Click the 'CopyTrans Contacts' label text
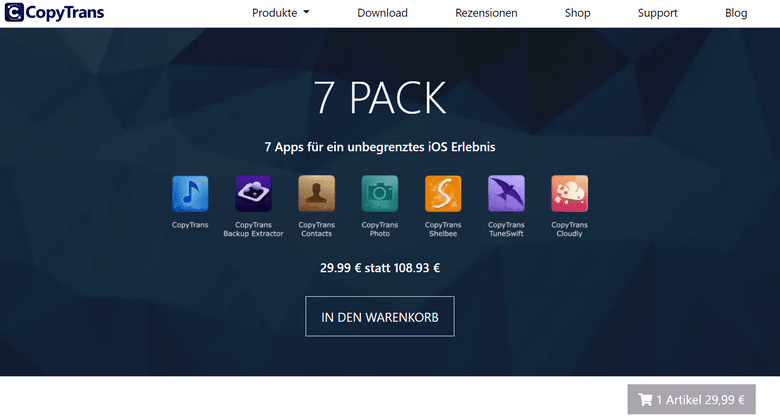 316,229
